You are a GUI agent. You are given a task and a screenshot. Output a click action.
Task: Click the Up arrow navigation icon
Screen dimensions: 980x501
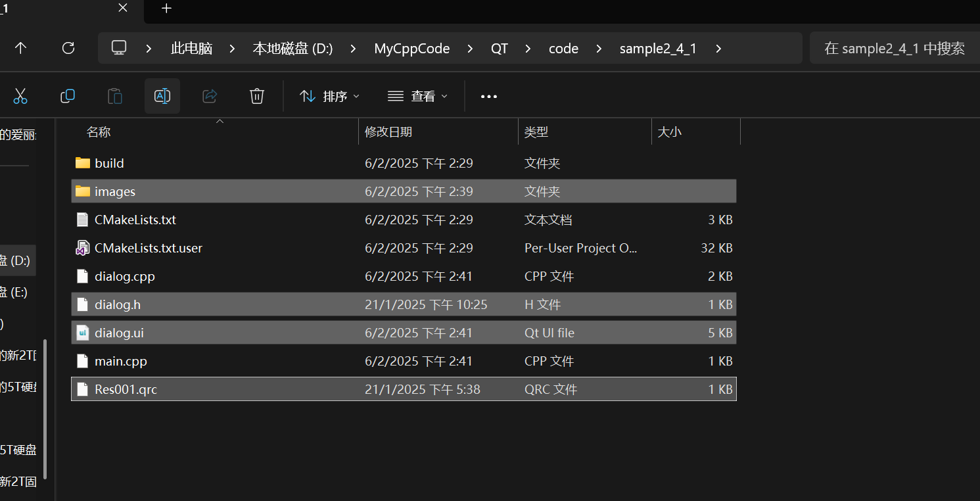tap(20, 48)
